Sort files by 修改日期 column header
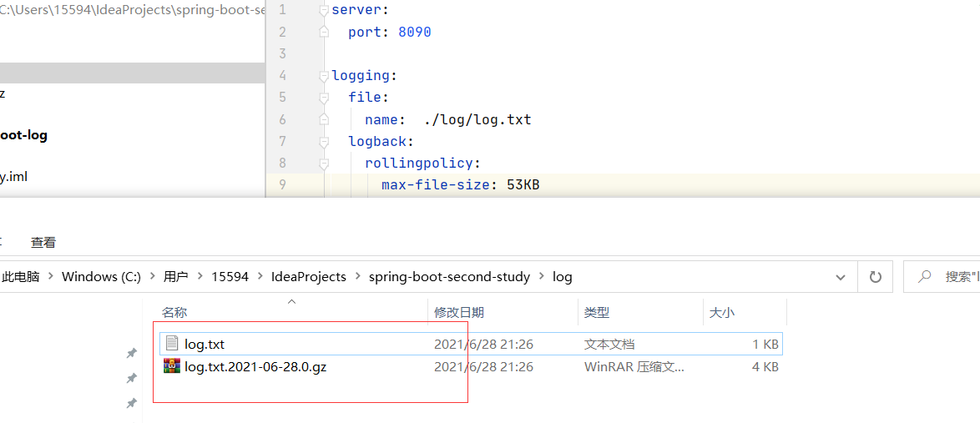Image resolution: width=980 pixels, height=423 pixels. click(459, 313)
